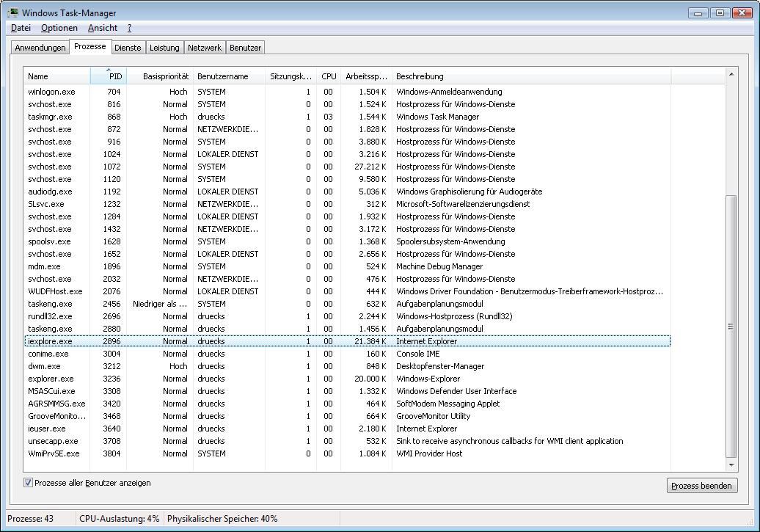Sort by the PID column header
This screenshot has height=532, width=760.
pyautogui.click(x=109, y=76)
